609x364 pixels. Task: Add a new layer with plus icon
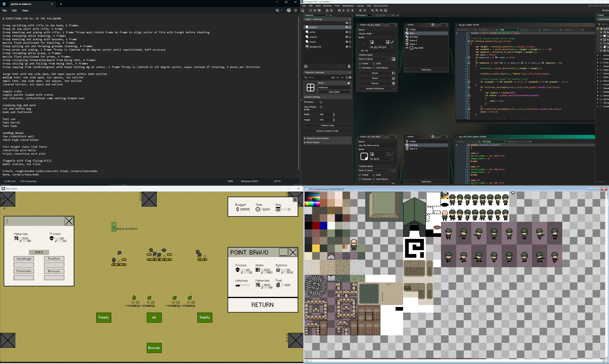click(306, 66)
